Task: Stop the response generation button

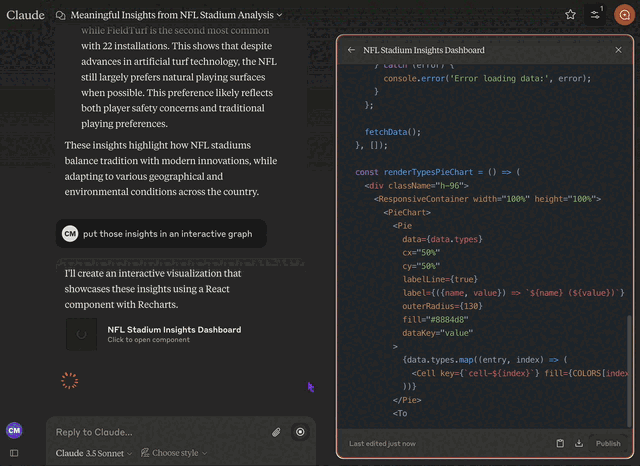Action: pyautogui.click(x=300, y=432)
